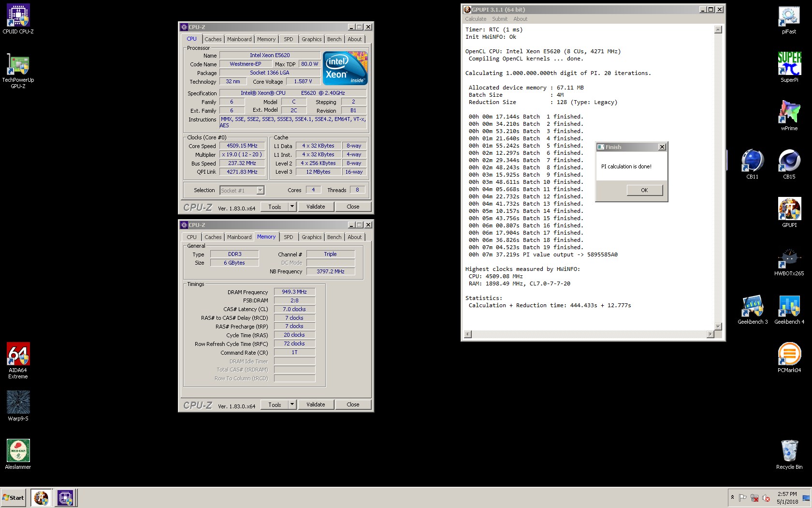Click GPUPI horizontal scrollbar left arrow
Screen dimensions: 812x508
(468, 334)
